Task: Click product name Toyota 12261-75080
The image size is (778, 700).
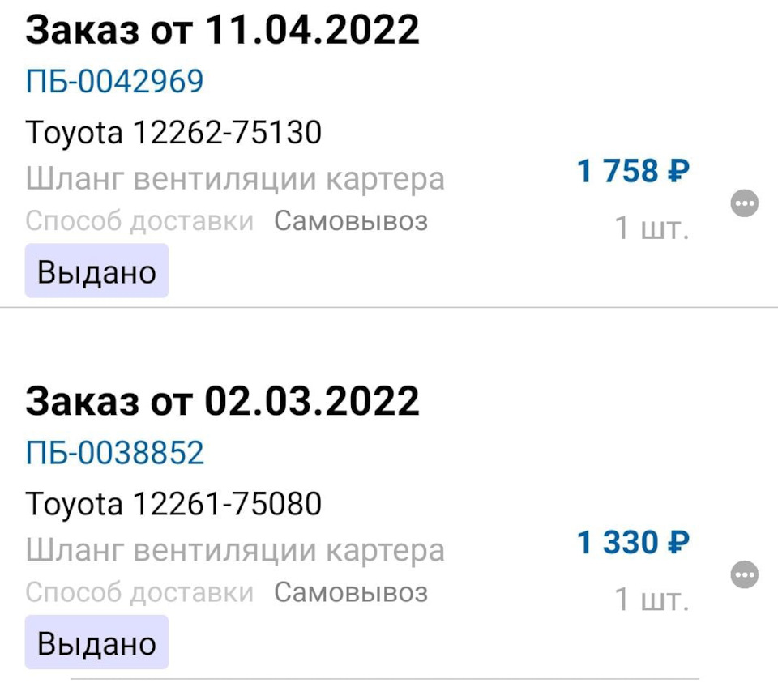Action: click(x=176, y=503)
